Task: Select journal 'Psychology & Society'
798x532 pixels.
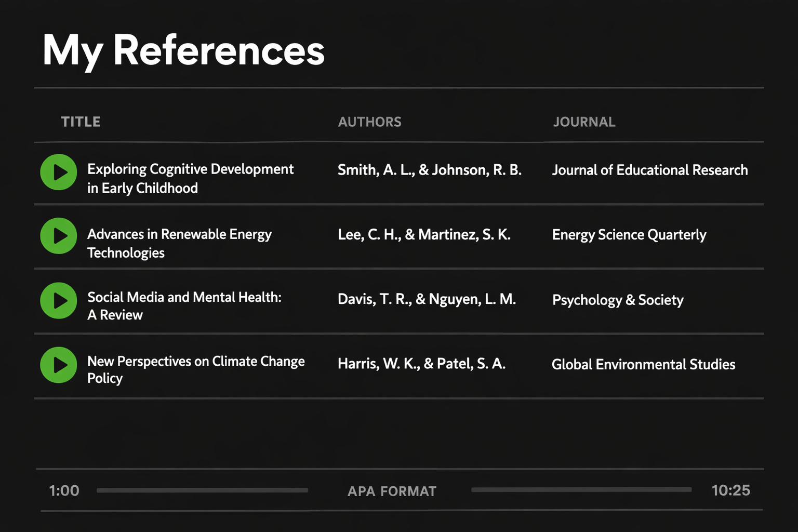Action: 618,300
